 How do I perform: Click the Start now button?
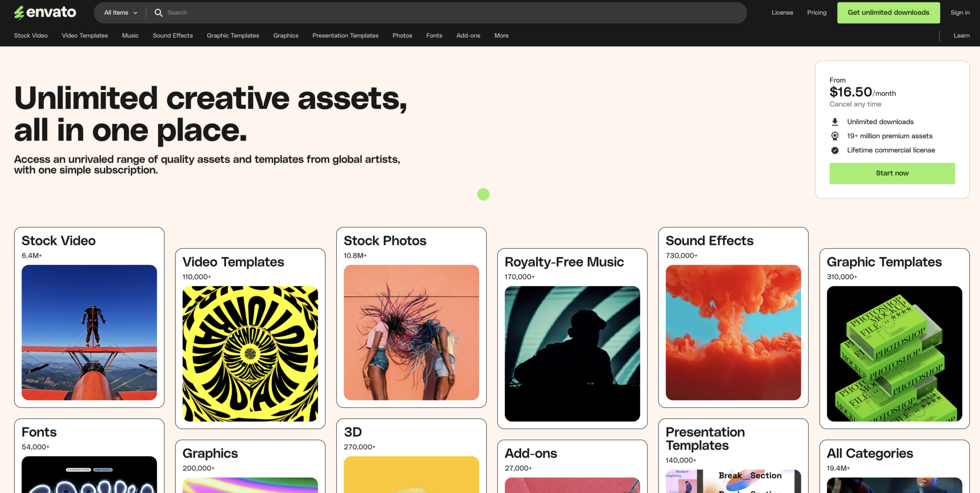(x=891, y=173)
